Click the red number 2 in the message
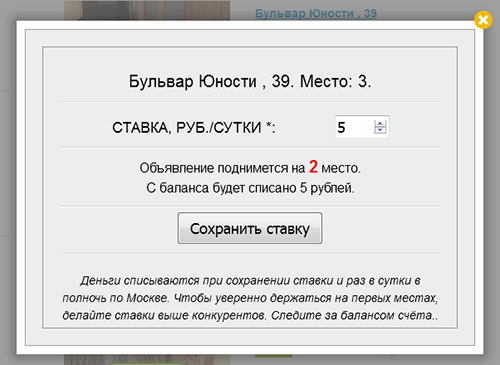 [x=313, y=167]
